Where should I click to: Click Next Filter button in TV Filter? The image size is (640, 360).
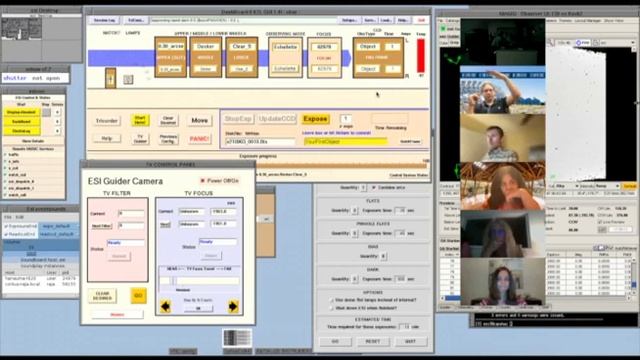101,225
